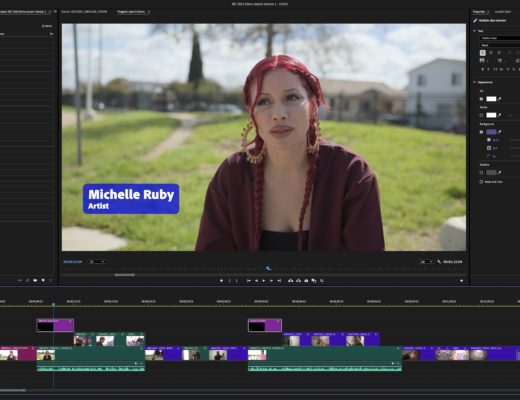Image resolution: width=520 pixels, height=400 pixels.
Task: Toggle the Fill checkbox
Action: click(481, 99)
